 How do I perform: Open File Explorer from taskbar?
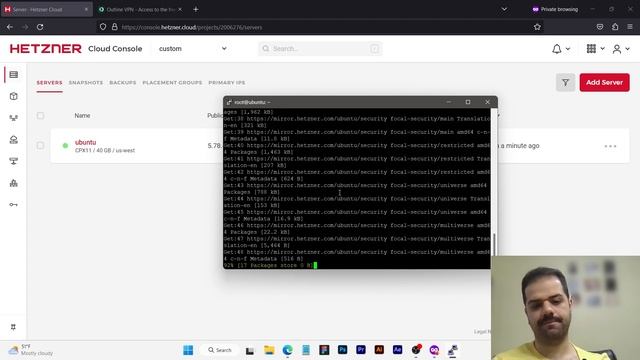(x=269, y=350)
